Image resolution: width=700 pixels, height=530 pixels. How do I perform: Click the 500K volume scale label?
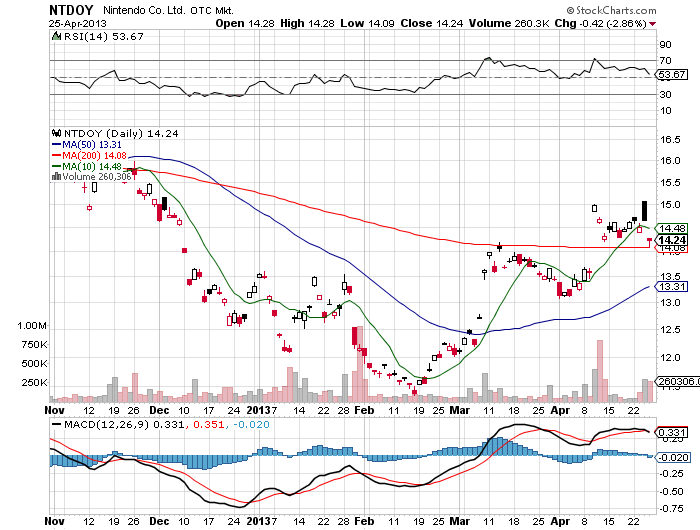coord(34,363)
